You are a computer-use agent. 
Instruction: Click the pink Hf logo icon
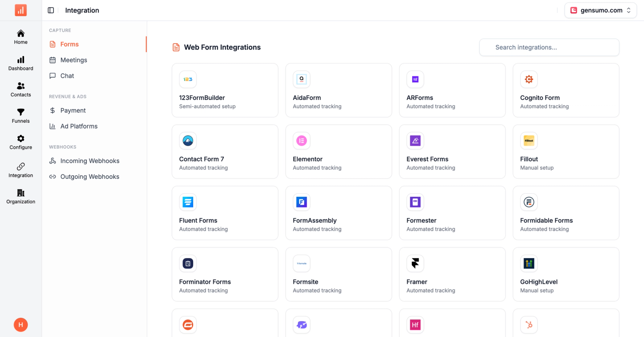[415, 325]
